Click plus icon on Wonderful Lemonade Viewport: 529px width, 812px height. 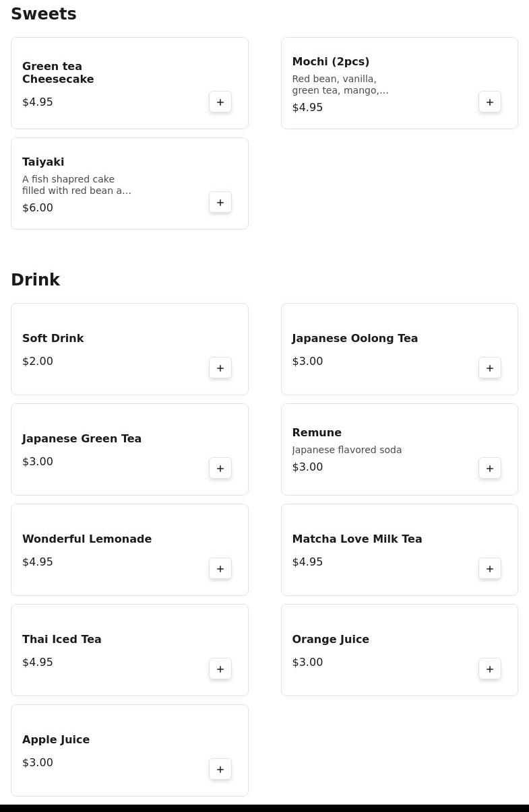coord(220,569)
